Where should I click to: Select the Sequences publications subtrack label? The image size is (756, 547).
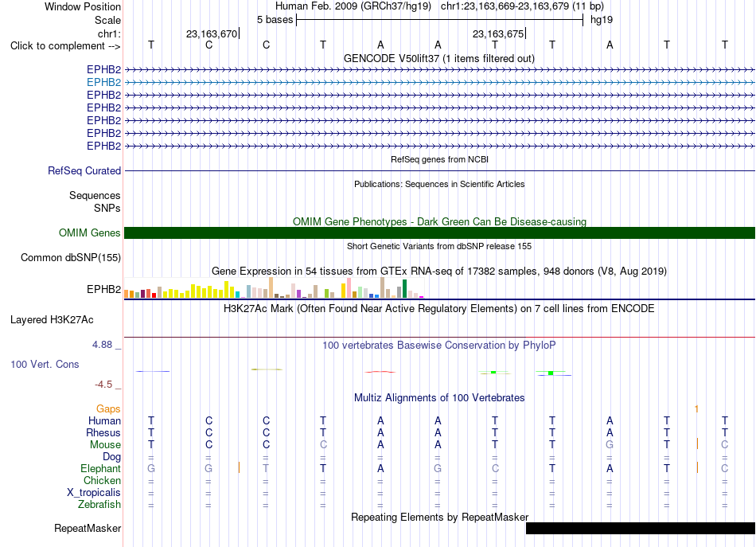95,195
